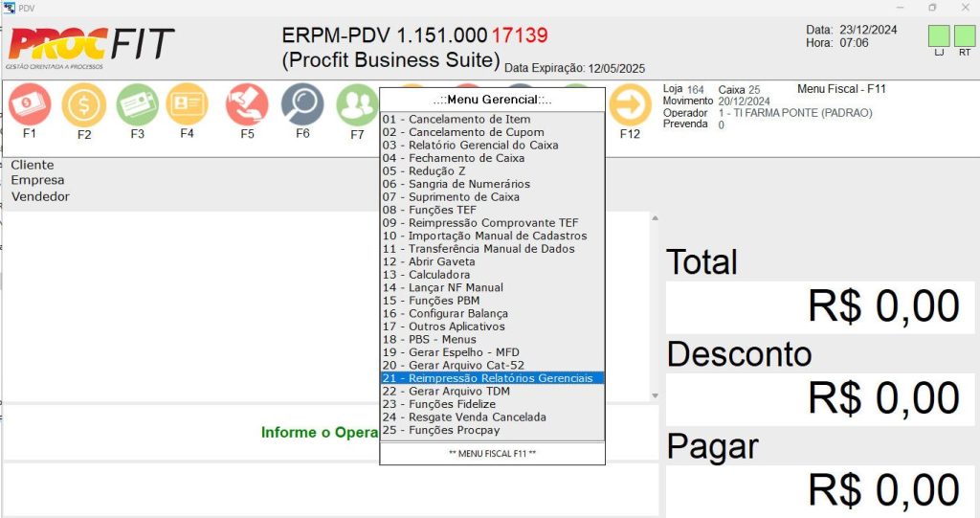The width and height of the screenshot is (980, 518).
Task: Click the operator TI FARMA PONTE (PADRAO)
Action: tap(795, 113)
